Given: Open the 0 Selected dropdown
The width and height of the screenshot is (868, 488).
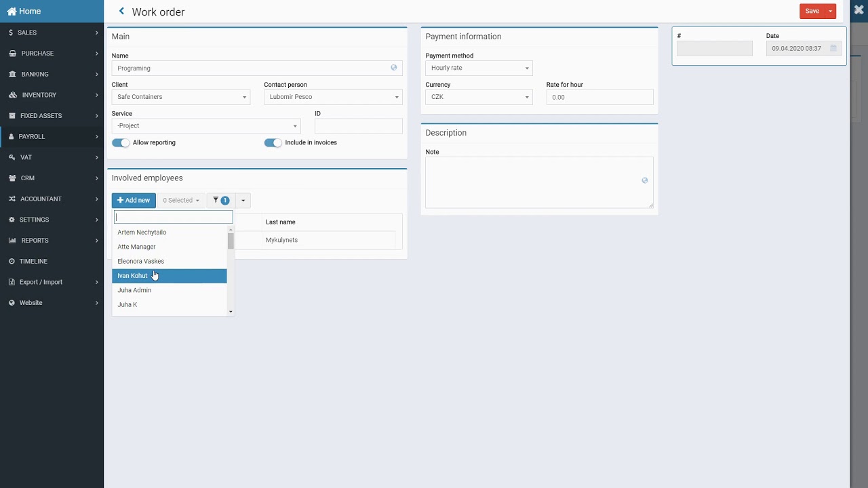Looking at the screenshot, I should (x=180, y=201).
